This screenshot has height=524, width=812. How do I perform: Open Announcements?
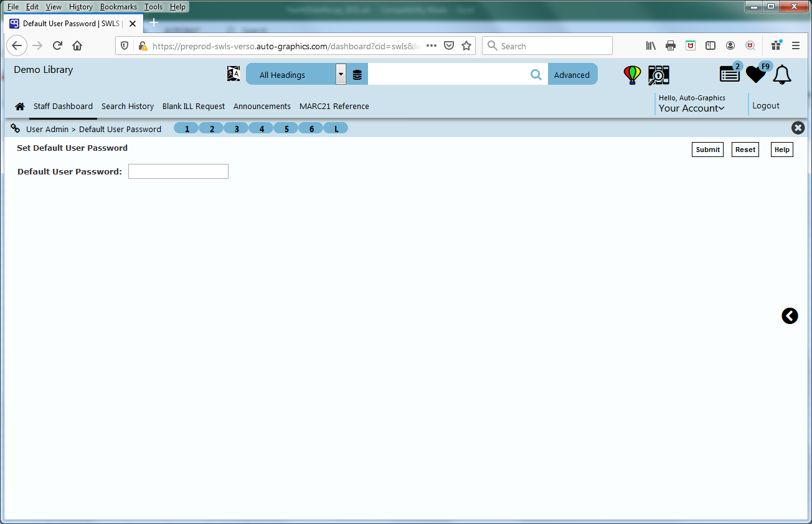pos(262,107)
